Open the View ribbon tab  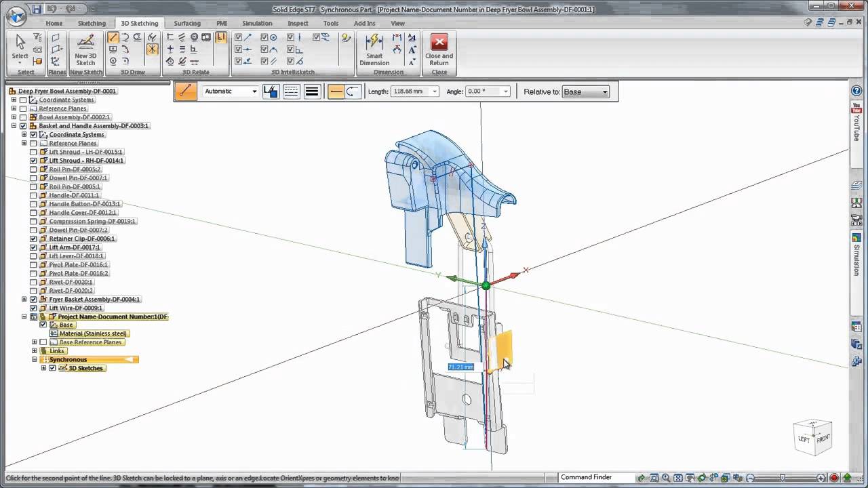(397, 23)
